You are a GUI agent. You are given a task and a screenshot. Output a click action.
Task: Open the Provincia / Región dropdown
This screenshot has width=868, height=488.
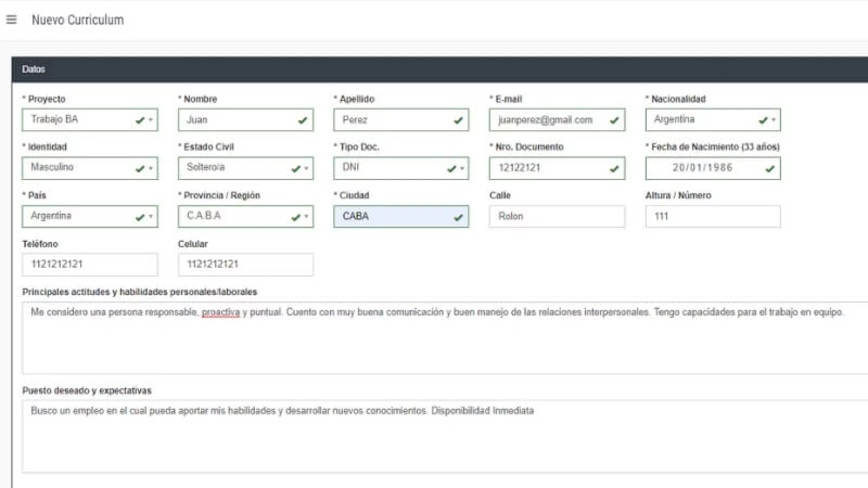pyautogui.click(x=245, y=216)
